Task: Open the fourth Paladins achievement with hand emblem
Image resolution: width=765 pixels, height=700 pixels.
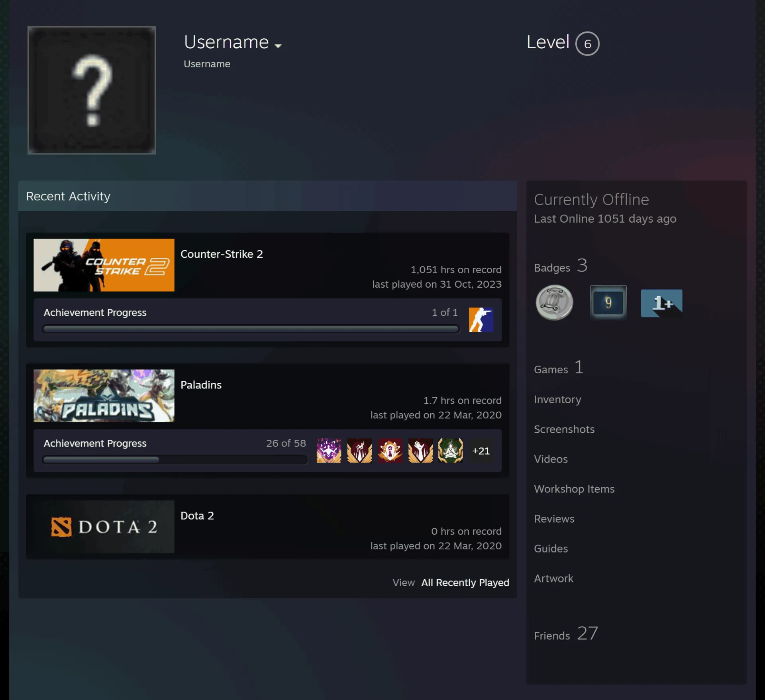Action: (420, 451)
